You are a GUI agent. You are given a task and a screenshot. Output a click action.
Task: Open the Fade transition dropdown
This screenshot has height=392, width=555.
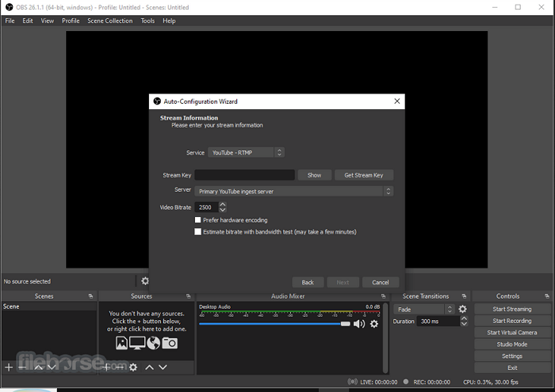point(425,310)
